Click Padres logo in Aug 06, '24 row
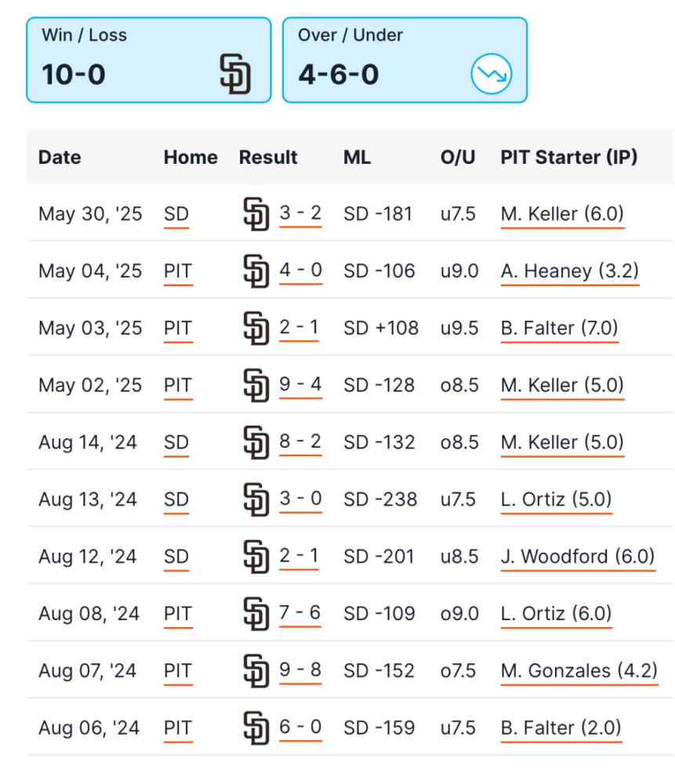The height and width of the screenshot is (784, 675). click(x=256, y=728)
